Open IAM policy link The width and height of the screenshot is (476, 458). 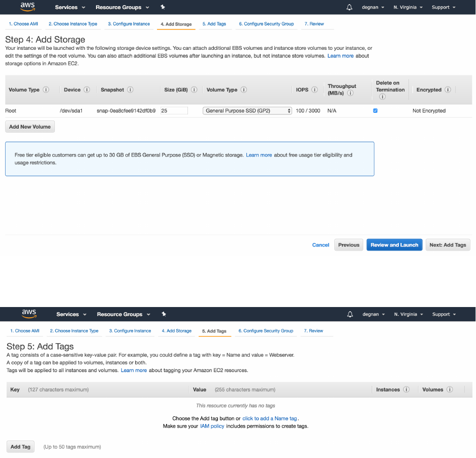[212, 426]
